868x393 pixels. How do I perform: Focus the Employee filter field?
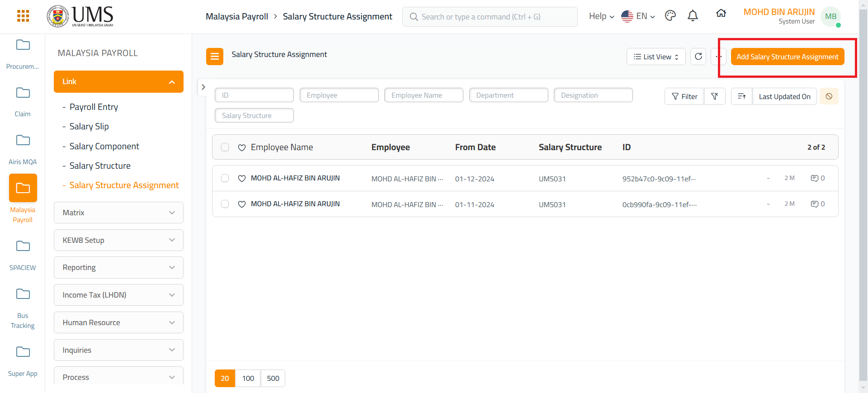coord(339,95)
